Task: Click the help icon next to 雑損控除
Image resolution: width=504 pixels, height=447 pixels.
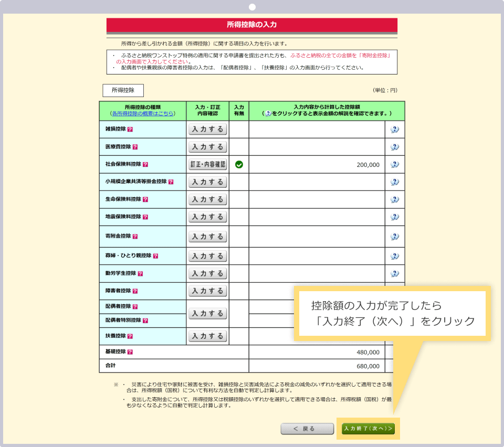Action: pos(130,130)
